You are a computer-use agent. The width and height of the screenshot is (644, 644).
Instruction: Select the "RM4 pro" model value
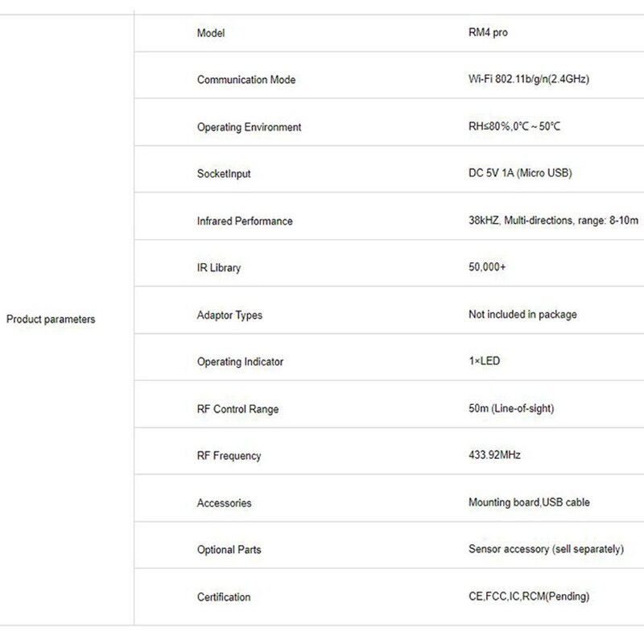[x=488, y=33]
